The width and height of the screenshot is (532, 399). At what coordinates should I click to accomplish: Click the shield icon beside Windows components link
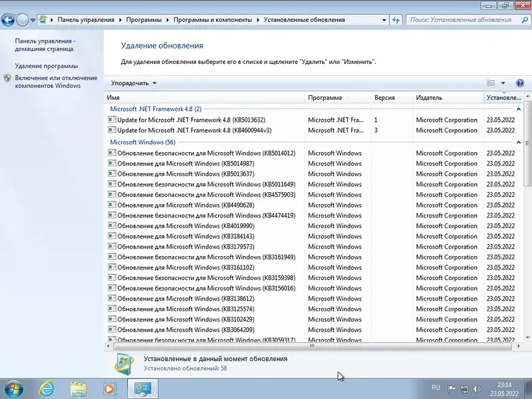tap(7, 78)
